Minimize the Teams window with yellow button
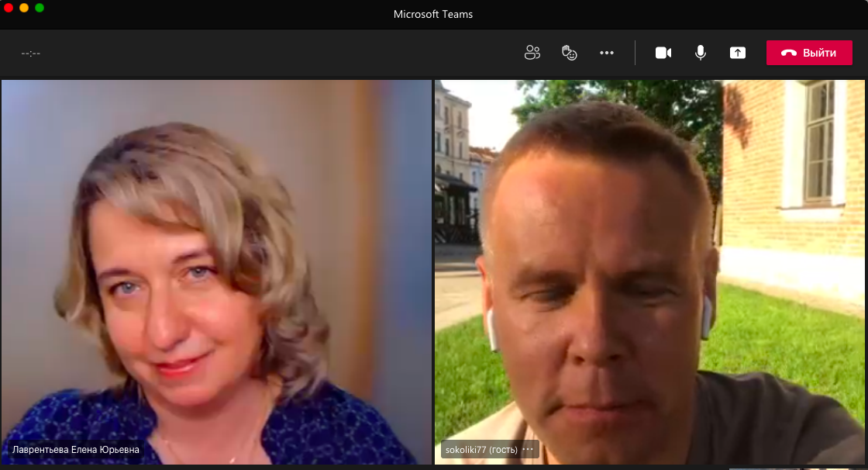The image size is (868, 470). tap(24, 8)
